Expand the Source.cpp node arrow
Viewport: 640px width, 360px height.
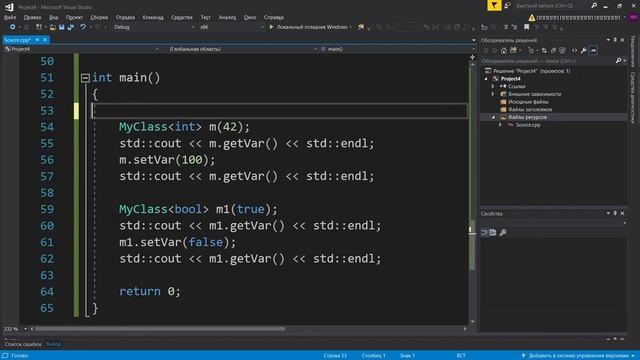[x=501, y=125]
